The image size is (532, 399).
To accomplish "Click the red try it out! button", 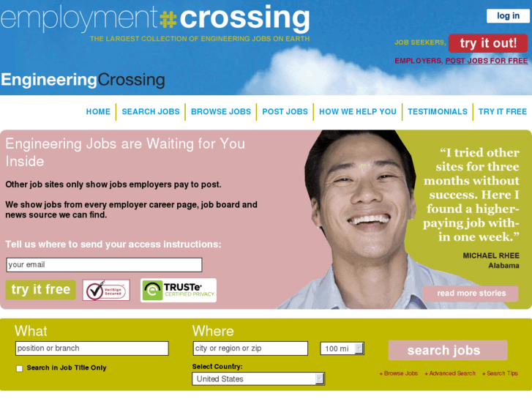I will point(488,43).
